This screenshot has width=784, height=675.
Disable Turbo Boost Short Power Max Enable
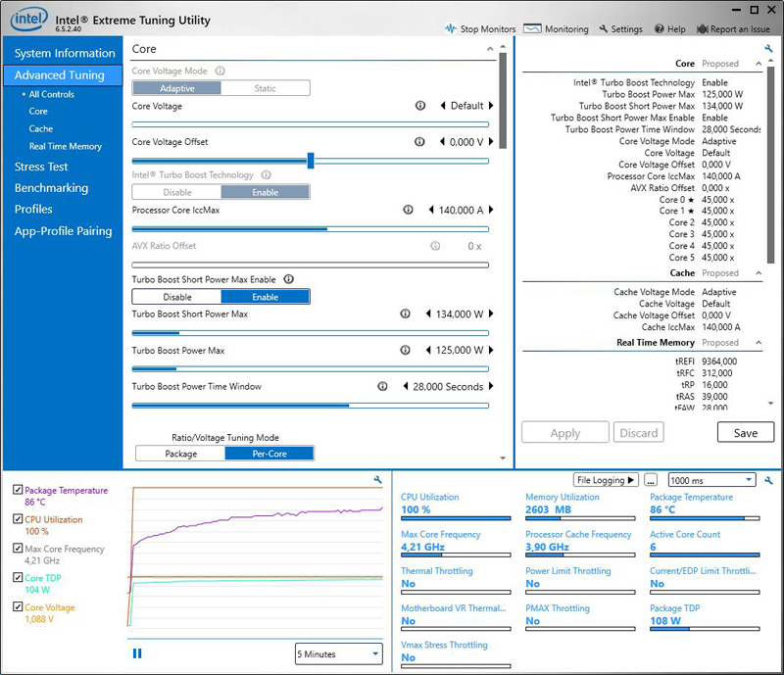point(177,297)
